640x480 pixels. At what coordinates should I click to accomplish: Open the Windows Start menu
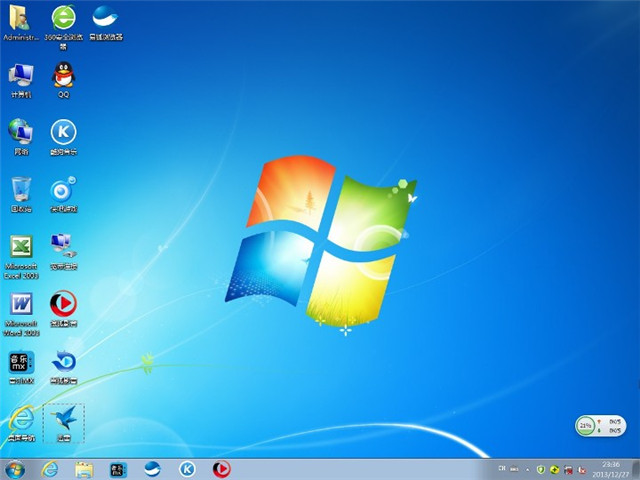15,469
